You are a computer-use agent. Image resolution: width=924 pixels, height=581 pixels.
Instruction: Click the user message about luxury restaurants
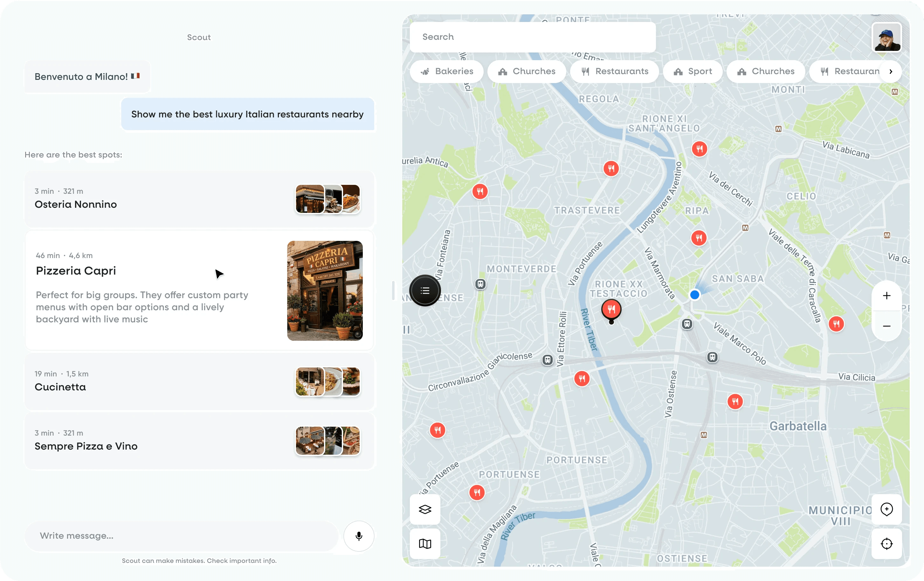pyautogui.click(x=247, y=114)
